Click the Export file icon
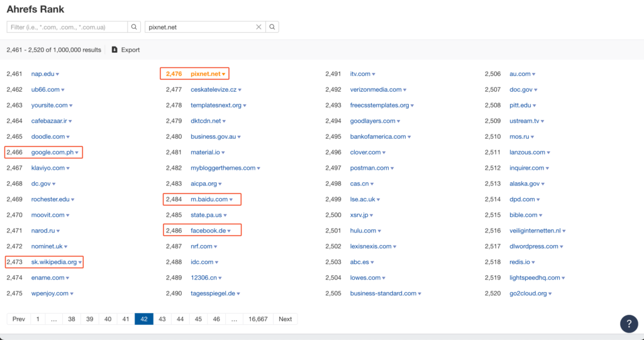This screenshot has height=340, width=644. pos(114,50)
